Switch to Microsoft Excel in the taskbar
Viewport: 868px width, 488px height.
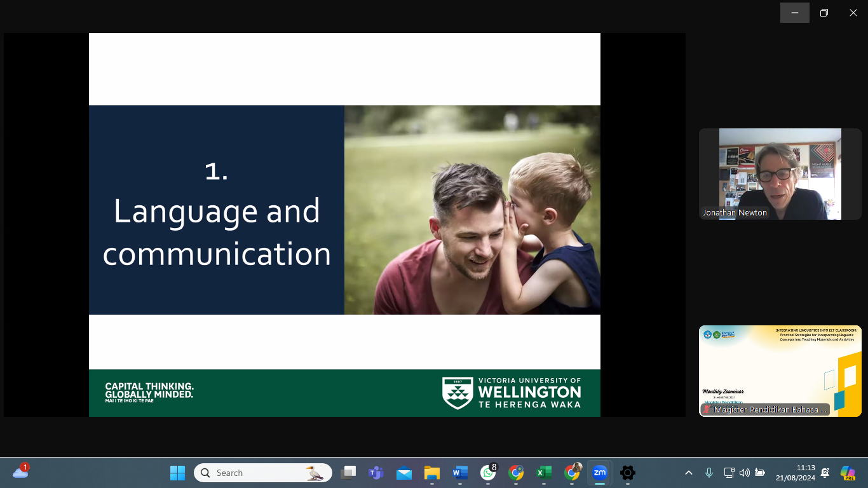(x=543, y=473)
